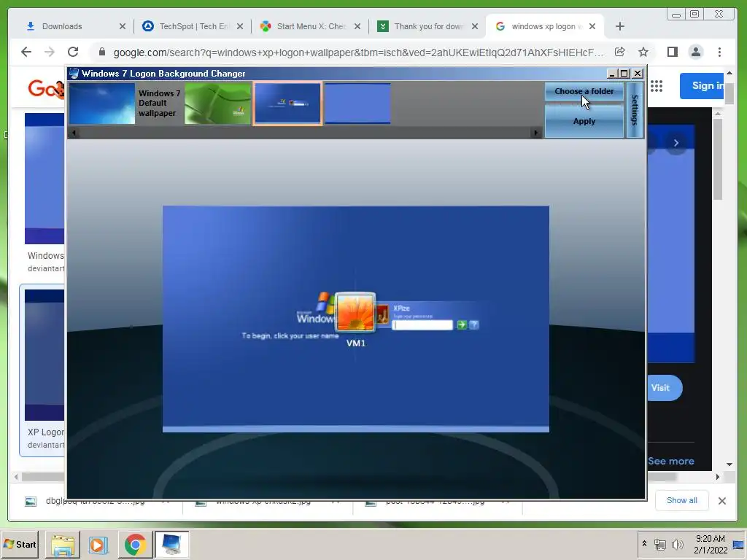Image resolution: width=747 pixels, height=560 pixels.
Task: Click Show desktop icon at taskbar end
Action: [x=739, y=544]
